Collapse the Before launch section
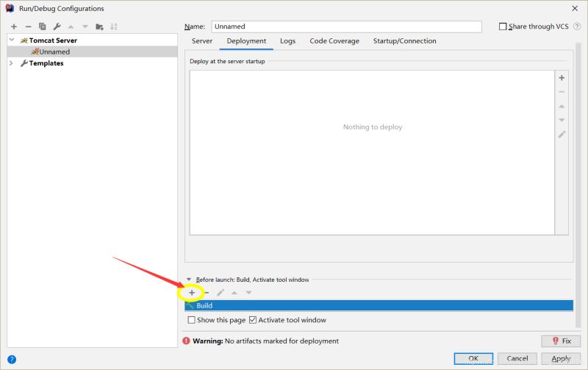Viewport: 588px width, 370px height. [x=189, y=280]
